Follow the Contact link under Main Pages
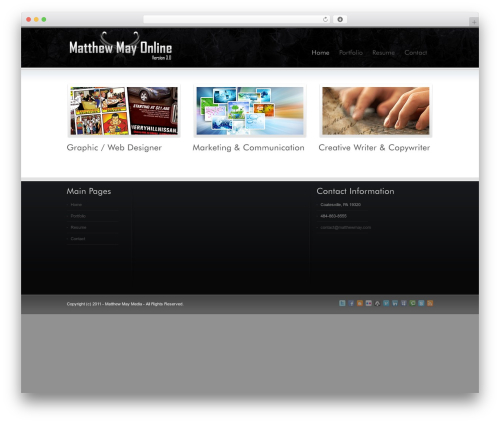This screenshot has width=500, height=423. click(x=78, y=239)
